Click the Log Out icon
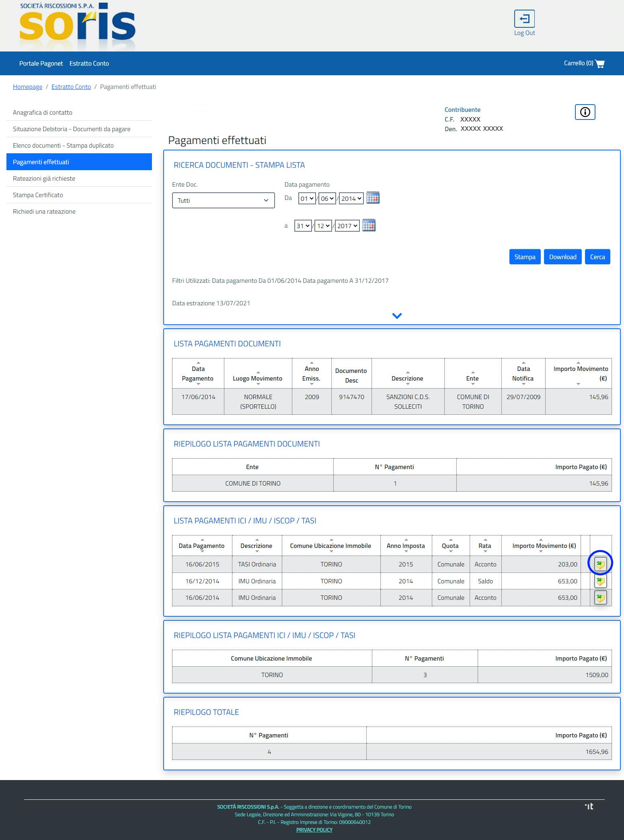The image size is (624, 840). point(524,19)
